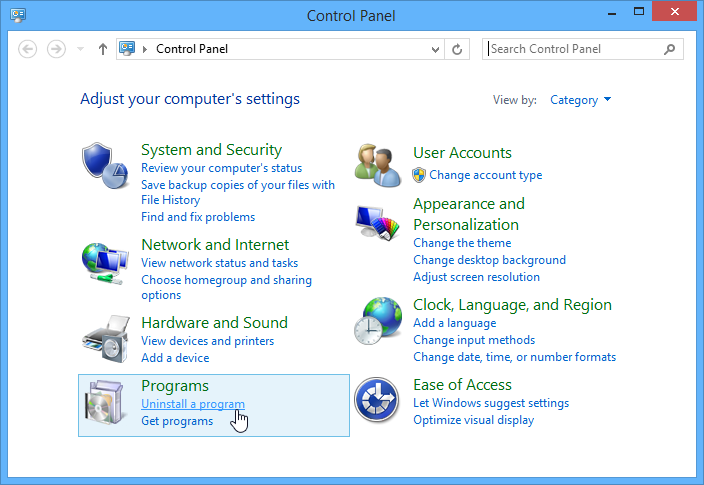
Task: Open Network and Internet category
Action: (x=215, y=245)
